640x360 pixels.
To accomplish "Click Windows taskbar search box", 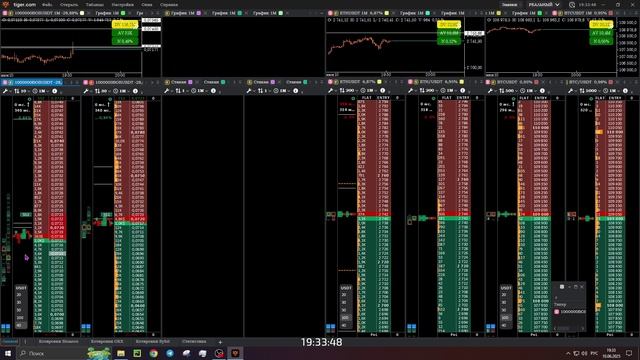I will click(52, 353).
